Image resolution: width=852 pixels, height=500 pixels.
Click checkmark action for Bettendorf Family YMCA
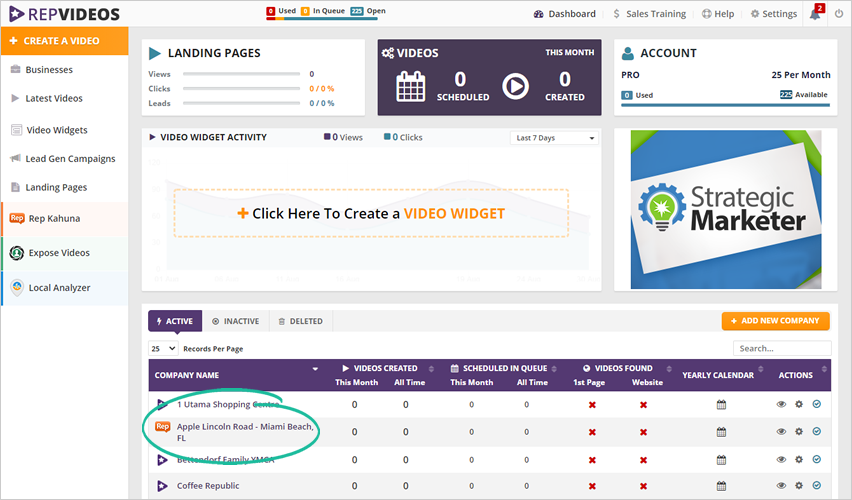(x=816, y=459)
